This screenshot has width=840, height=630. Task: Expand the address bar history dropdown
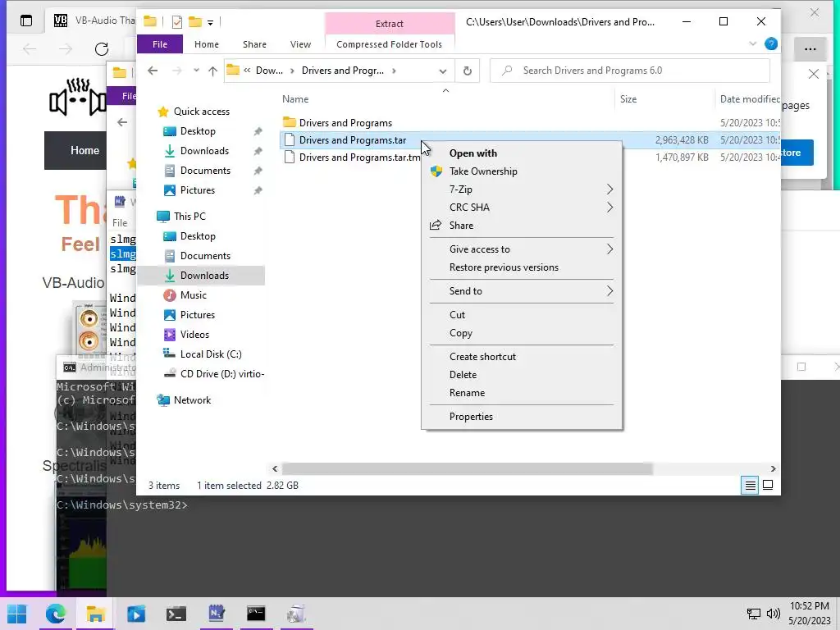(442, 71)
